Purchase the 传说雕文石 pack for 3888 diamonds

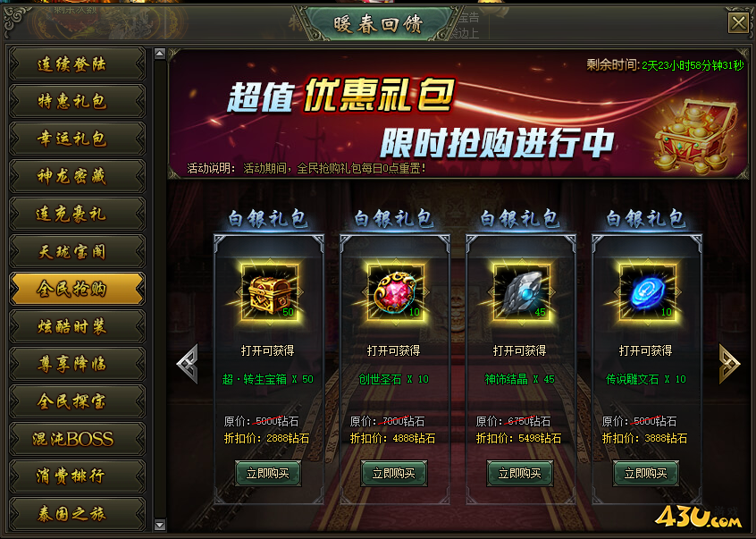[x=646, y=474]
